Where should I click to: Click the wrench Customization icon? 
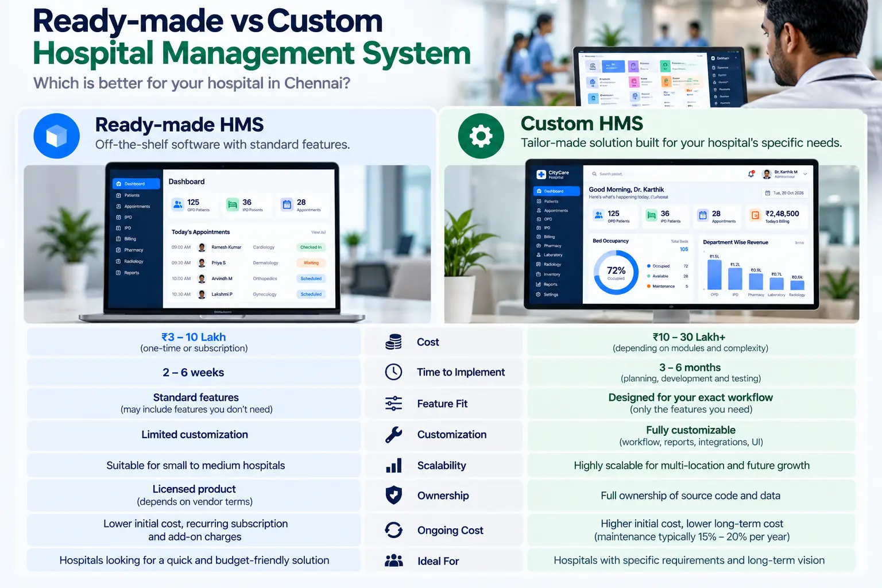tap(393, 435)
